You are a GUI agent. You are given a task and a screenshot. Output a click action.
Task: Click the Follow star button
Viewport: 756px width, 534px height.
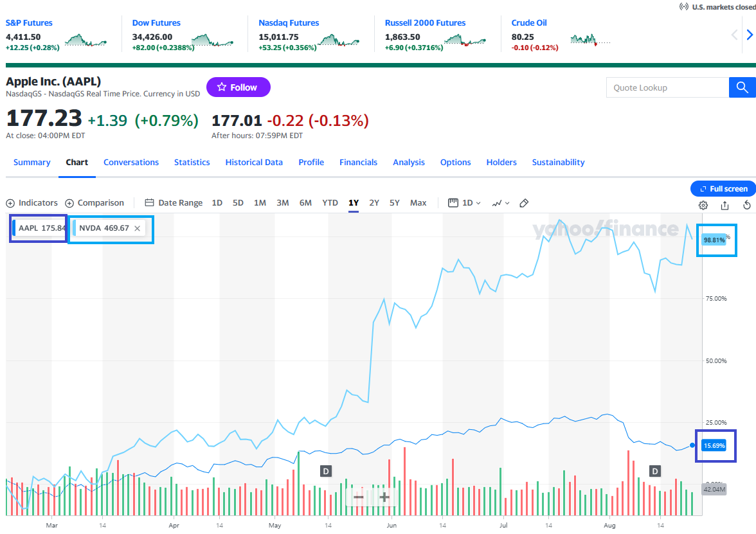(x=238, y=87)
